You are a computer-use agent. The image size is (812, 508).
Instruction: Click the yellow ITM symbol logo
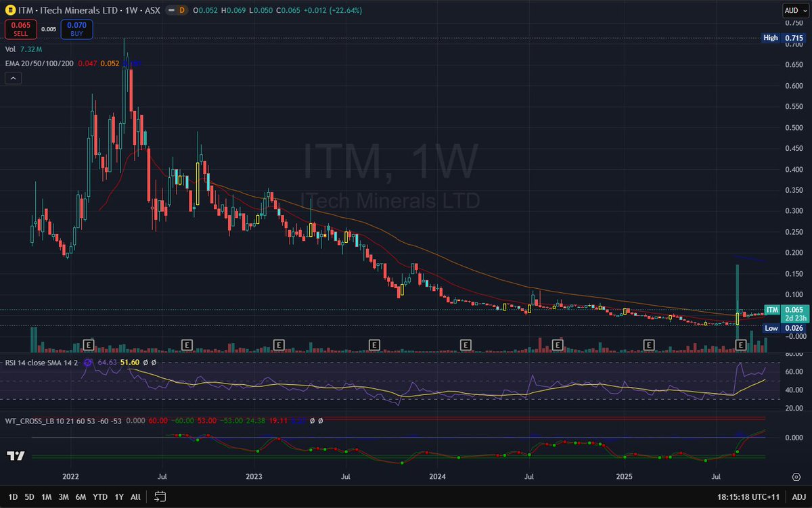[9, 11]
